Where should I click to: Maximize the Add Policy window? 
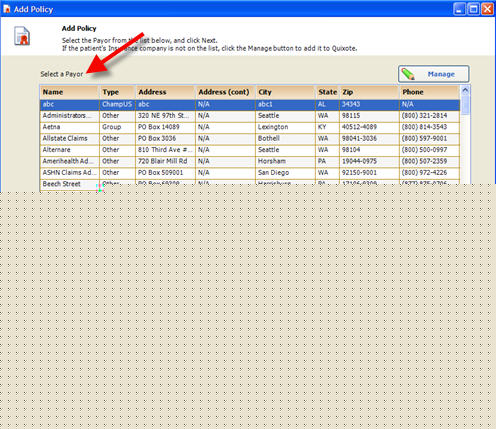click(x=473, y=9)
